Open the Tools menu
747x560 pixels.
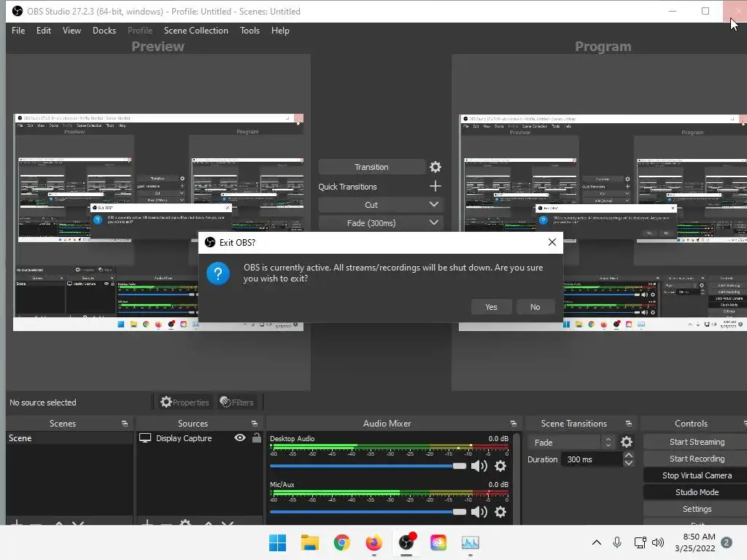tap(250, 31)
